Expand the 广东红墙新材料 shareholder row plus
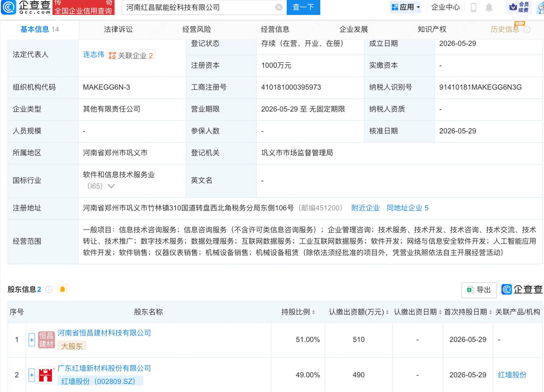The width and height of the screenshot is (544, 392). (32, 375)
